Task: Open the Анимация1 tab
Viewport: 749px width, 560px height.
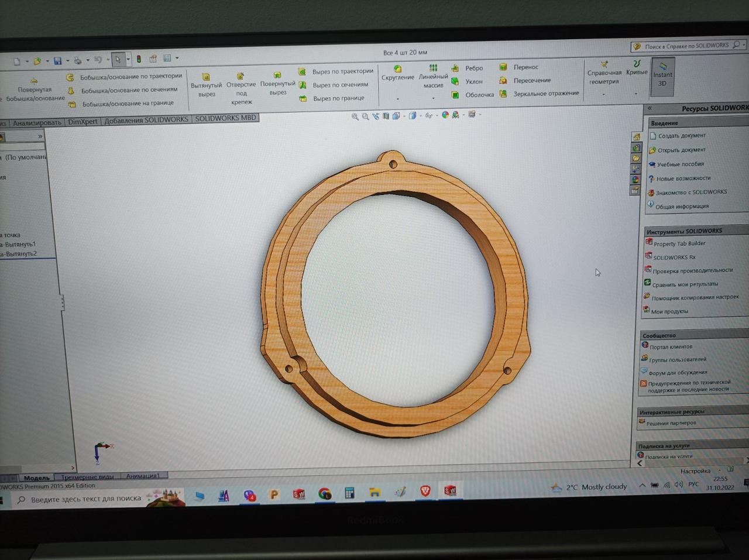Action: (143, 476)
